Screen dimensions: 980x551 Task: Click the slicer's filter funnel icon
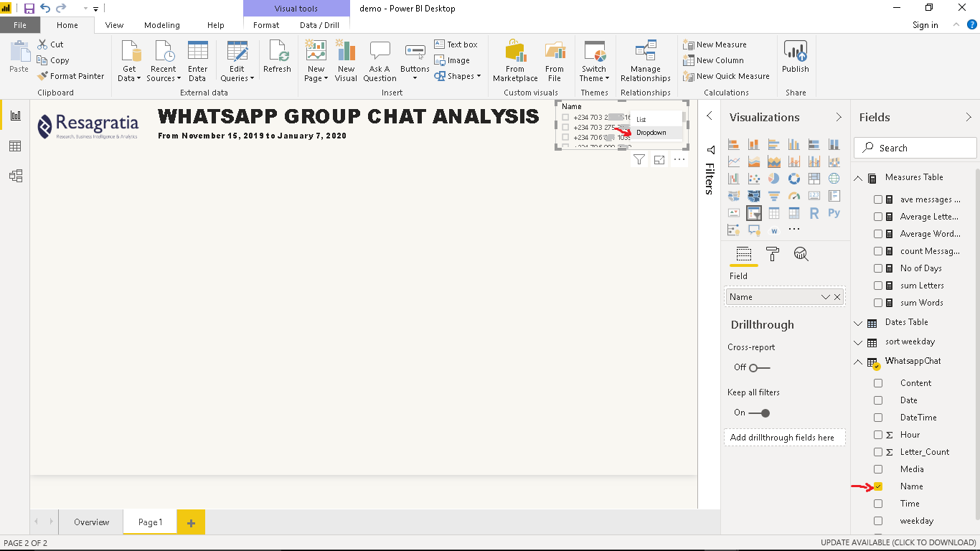point(639,160)
